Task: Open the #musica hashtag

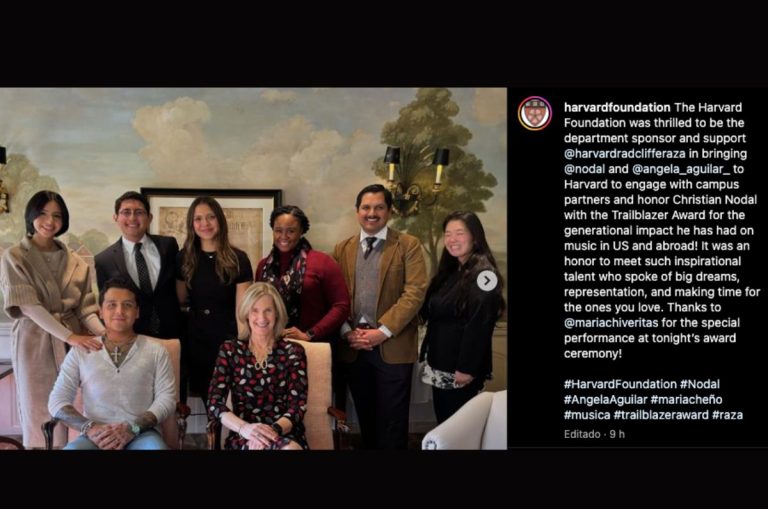Action: (587, 415)
